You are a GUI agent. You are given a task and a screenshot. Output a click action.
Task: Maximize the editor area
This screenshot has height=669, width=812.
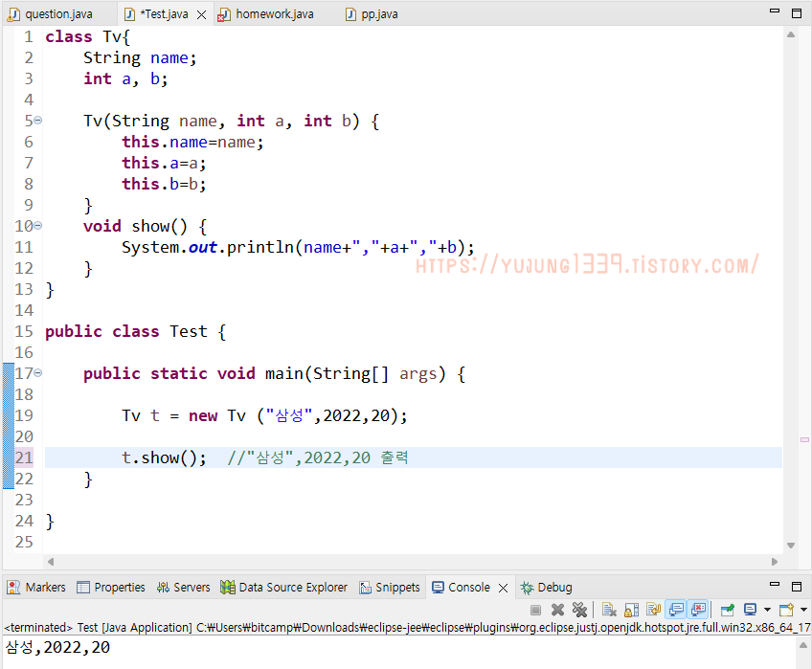[x=797, y=13]
